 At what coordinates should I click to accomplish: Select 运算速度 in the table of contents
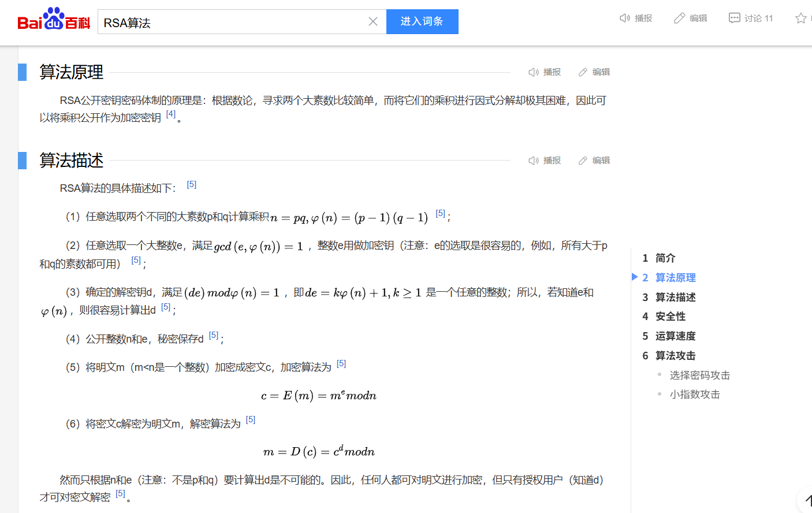click(x=676, y=336)
